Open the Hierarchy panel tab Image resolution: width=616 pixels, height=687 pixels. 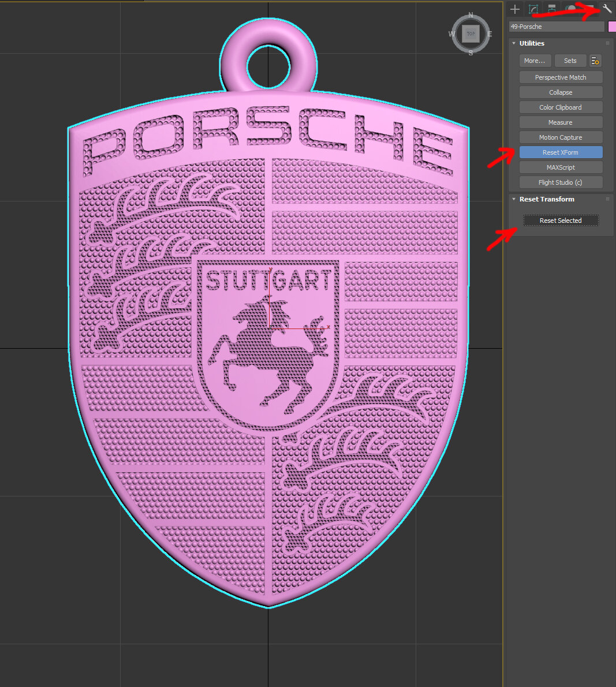[x=551, y=9]
